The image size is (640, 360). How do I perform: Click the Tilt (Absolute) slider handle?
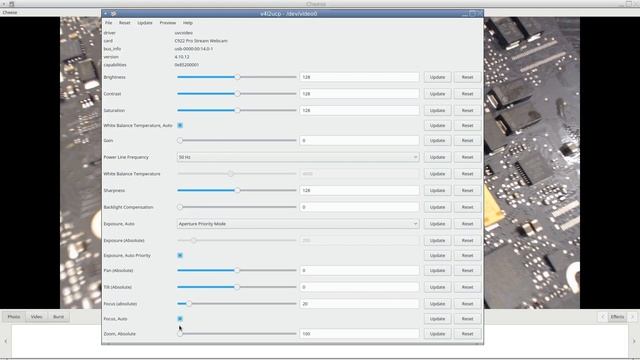pyautogui.click(x=237, y=287)
